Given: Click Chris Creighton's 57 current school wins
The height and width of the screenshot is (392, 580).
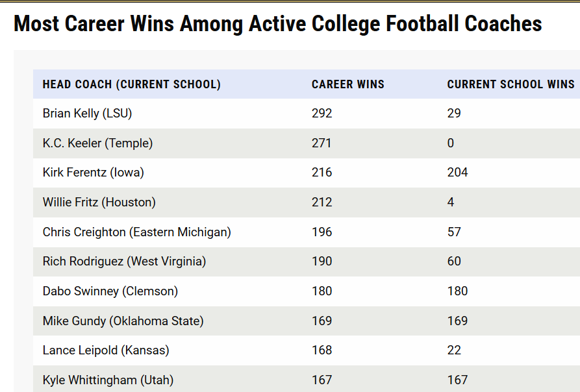Looking at the screenshot, I should pyautogui.click(x=454, y=232).
